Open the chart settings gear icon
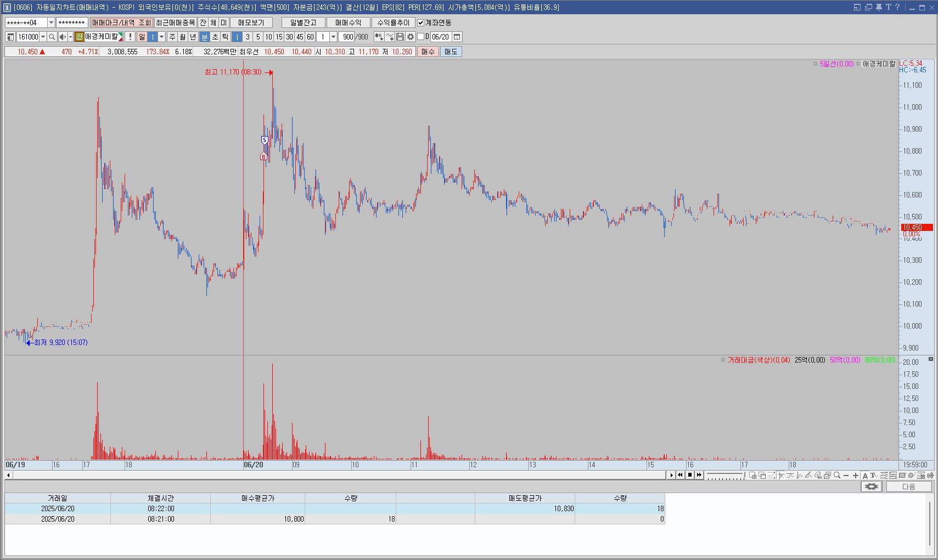Image resolution: width=938 pixels, height=560 pixels. (x=411, y=37)
